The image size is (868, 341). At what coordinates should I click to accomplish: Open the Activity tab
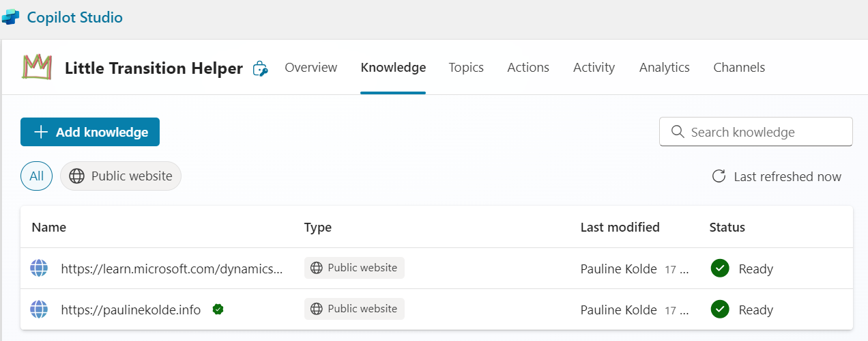[594, 67]
